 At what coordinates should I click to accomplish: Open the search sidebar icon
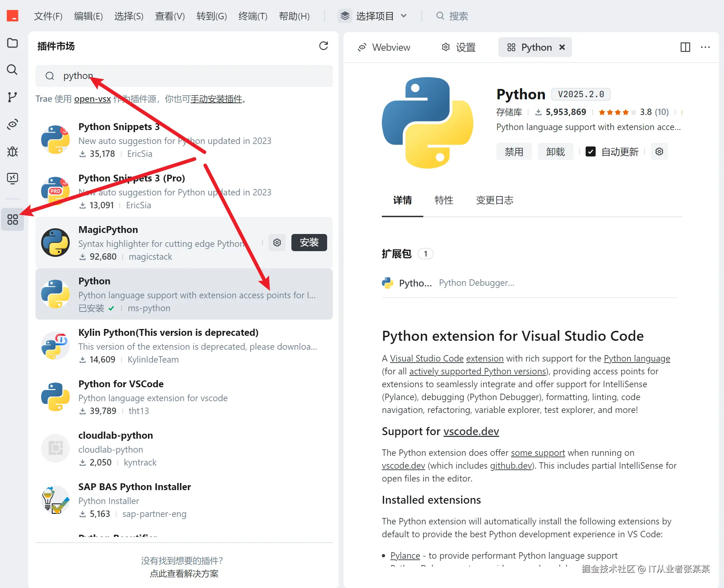click(x=13, y=70)
